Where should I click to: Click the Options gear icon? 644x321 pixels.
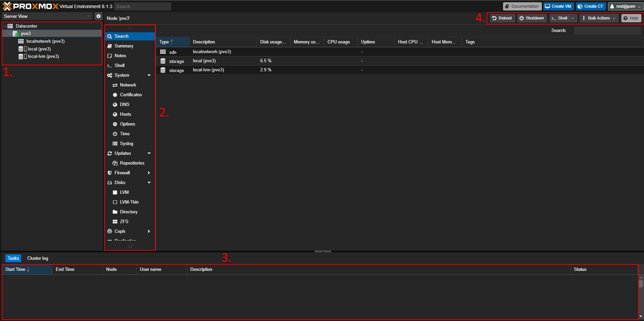[115, 124]
